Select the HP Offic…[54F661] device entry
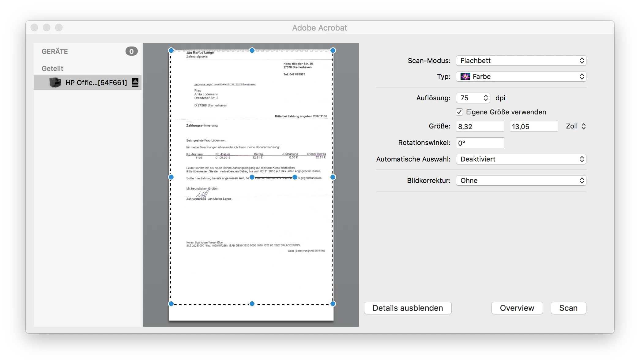Screen dimensions: 640x364 pyautogui.click(x=96, y=83)
